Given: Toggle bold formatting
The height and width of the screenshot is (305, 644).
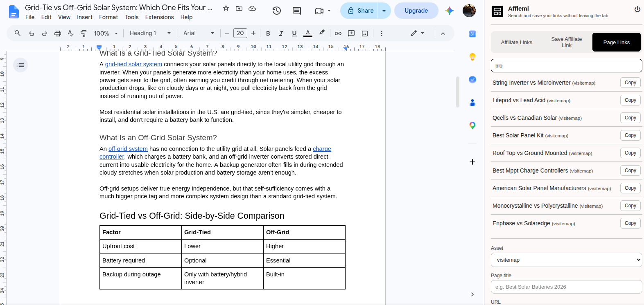Looking at the screenshot, I should point(268,34).
